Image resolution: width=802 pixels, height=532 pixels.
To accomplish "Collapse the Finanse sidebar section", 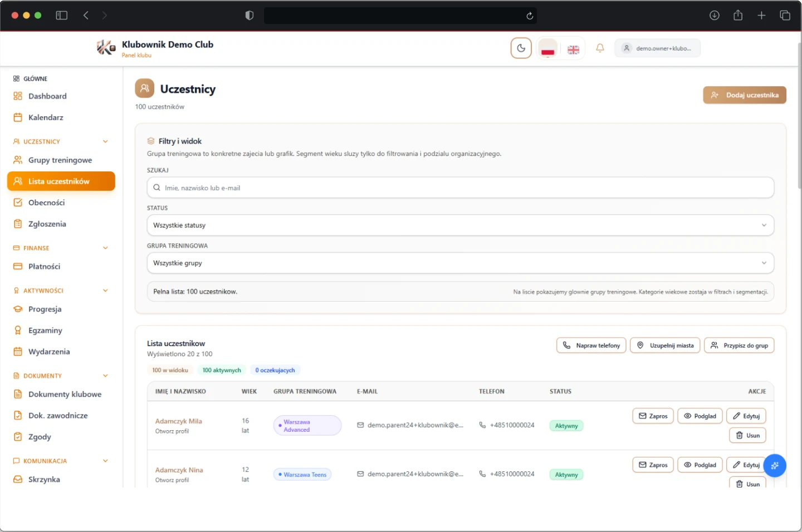I will (105, 248).
